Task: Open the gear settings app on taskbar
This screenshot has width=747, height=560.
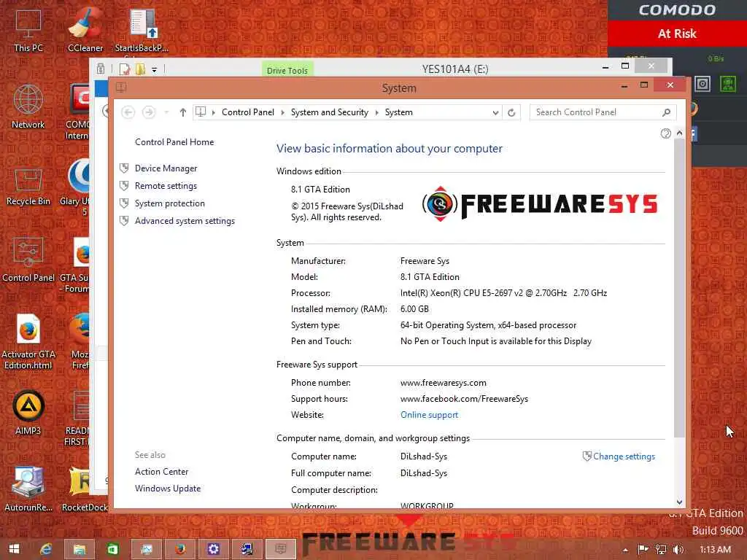Action: click(214, 549)
